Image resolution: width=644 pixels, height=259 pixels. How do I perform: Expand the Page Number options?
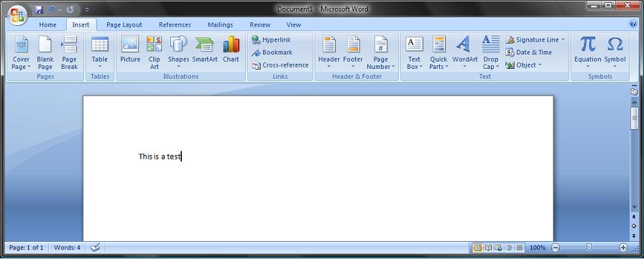click(x=381, y=52)
